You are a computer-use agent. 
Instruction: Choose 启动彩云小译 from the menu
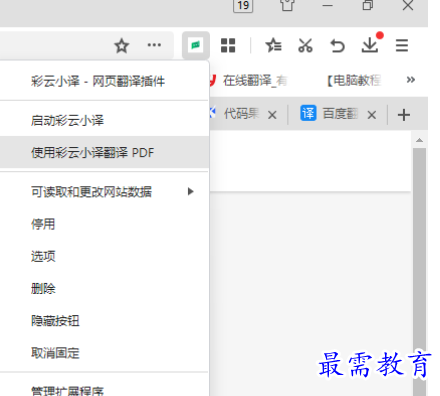click(104, 120)
